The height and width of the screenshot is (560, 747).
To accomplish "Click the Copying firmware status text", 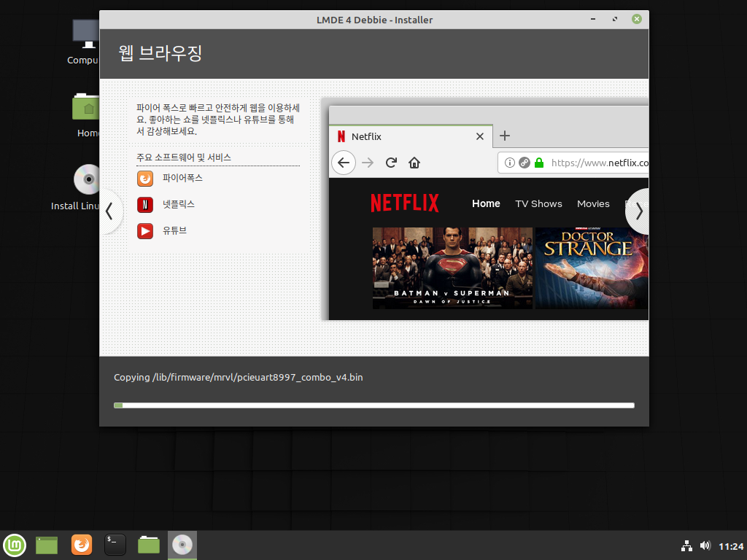I will 239,377.
